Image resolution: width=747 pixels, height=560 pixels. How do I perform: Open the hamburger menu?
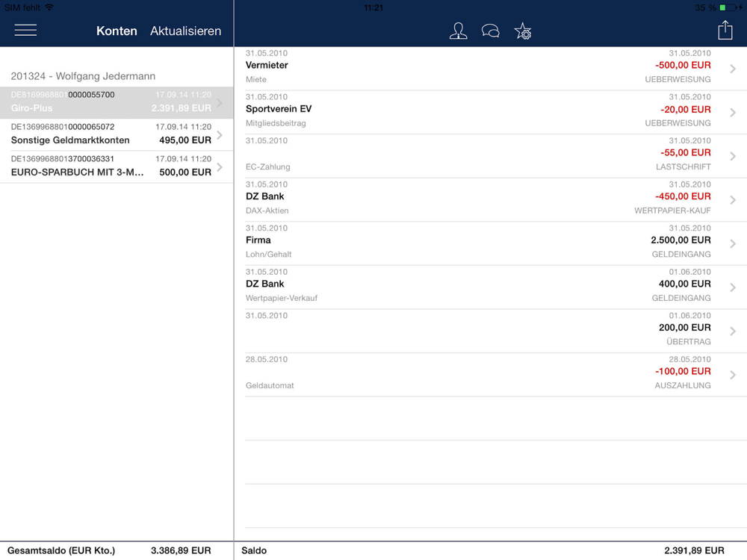coord(25,31)
